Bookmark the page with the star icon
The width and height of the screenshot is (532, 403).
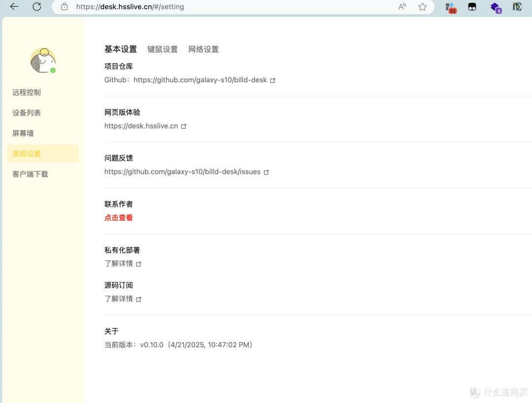click(423, 6)
